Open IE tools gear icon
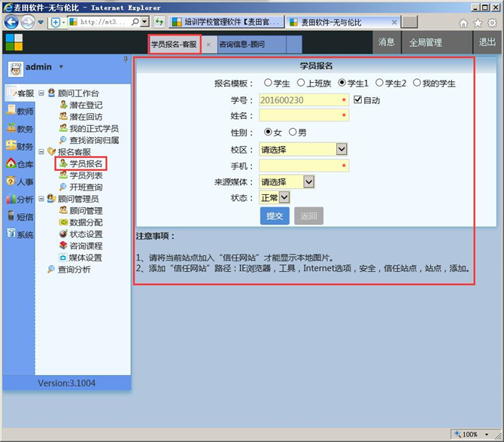This screenshot has height=442, width=504. click(492, 23)
